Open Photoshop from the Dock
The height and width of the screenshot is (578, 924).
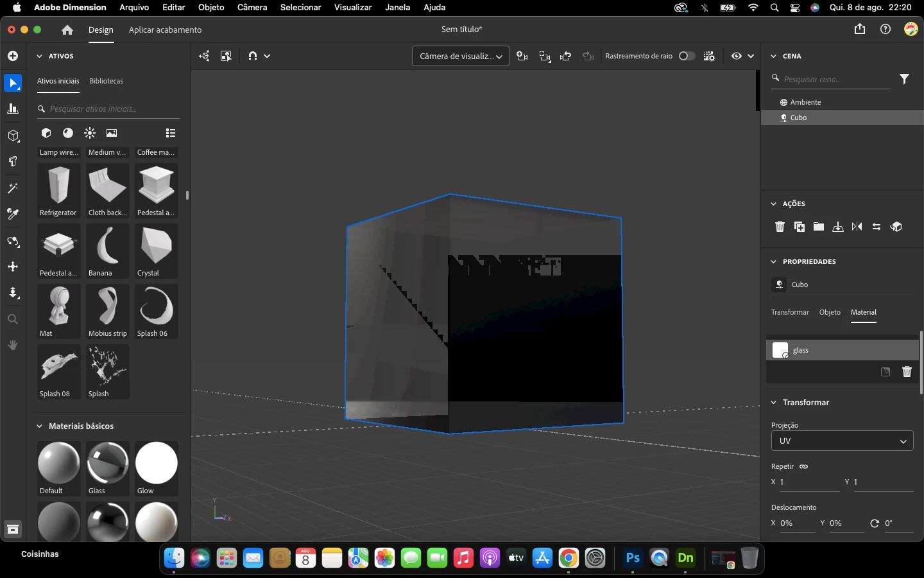click(x=633, y=558)
